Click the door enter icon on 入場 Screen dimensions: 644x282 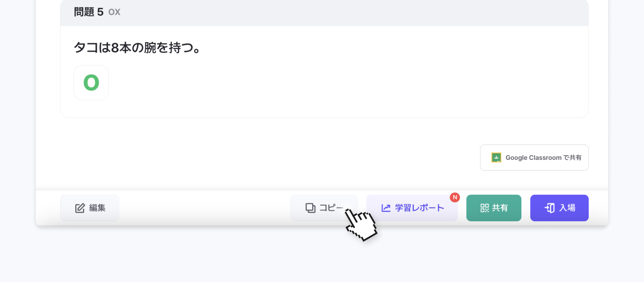pos(550,208)
